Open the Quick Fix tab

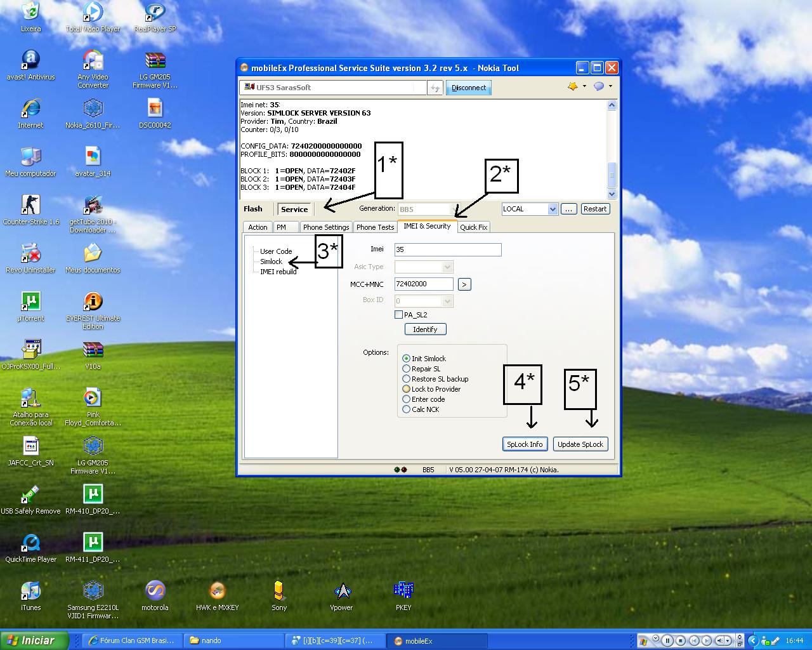474,227
